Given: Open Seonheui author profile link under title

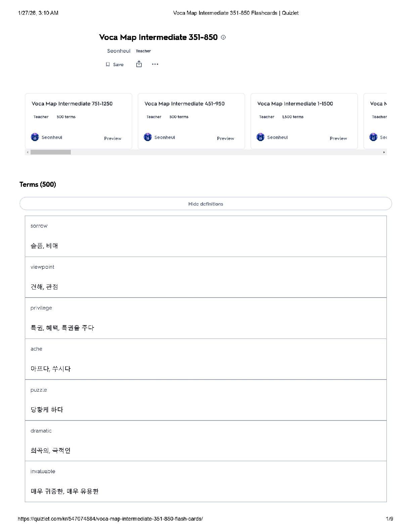Looking at the screenshot, I should (119, 51).
